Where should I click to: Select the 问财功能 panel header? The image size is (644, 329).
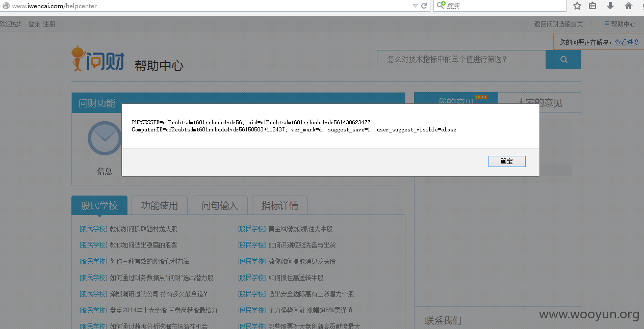[97, 103]
